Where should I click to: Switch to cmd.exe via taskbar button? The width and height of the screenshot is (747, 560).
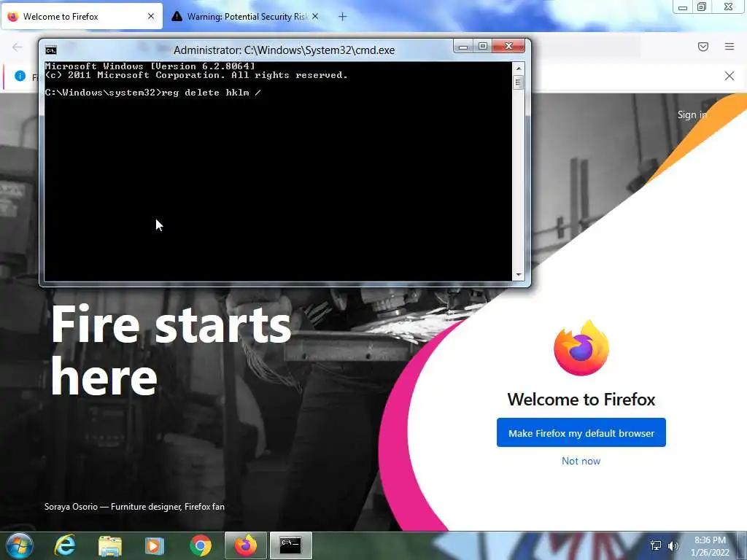pyautogui.click(x=290, y=545)
